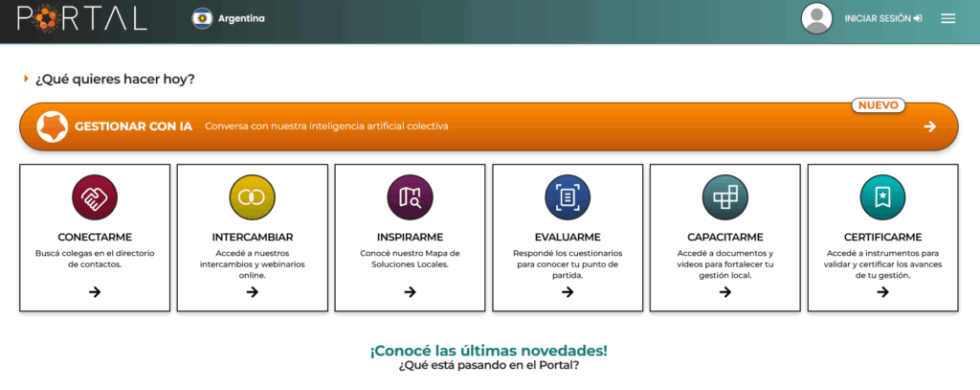980x390 pixels.
Task: Click the Gestionar con IA logo icon
Action: click(x=52, y=126)
